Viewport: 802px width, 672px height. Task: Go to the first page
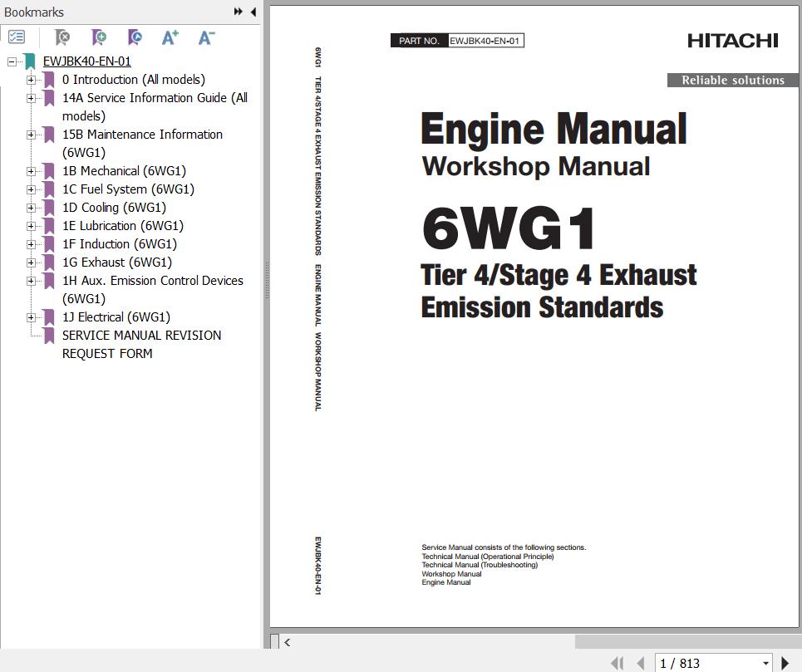pos(617,664)
